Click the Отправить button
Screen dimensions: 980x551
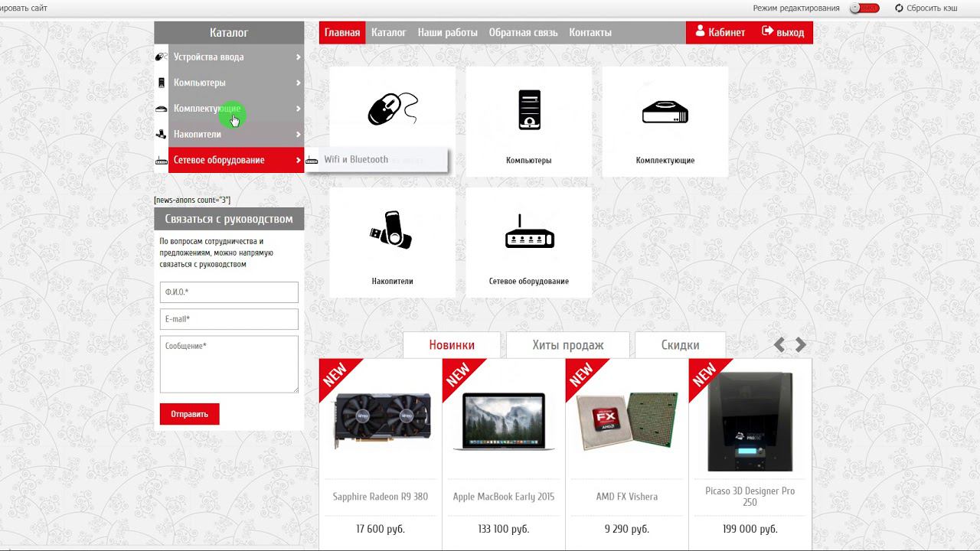(x=190, y=414)
